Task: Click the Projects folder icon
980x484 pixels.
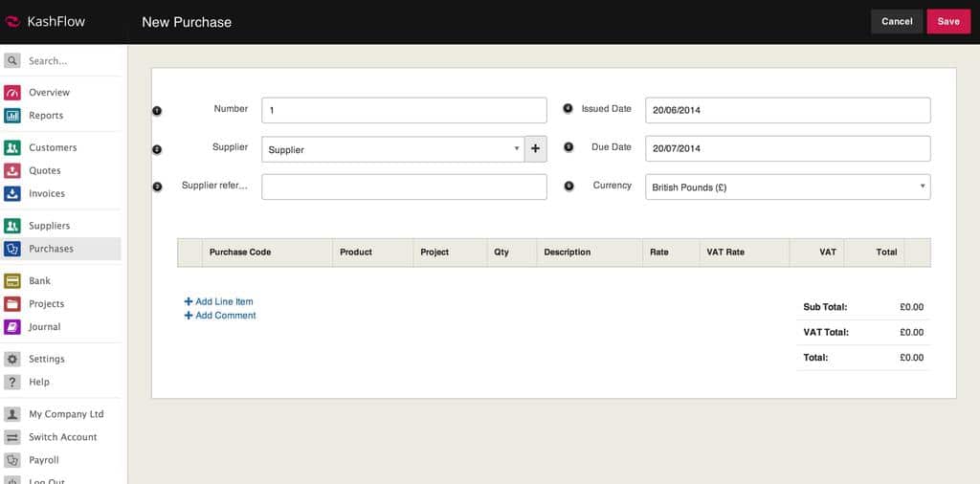Action: (x=12, y=304)
